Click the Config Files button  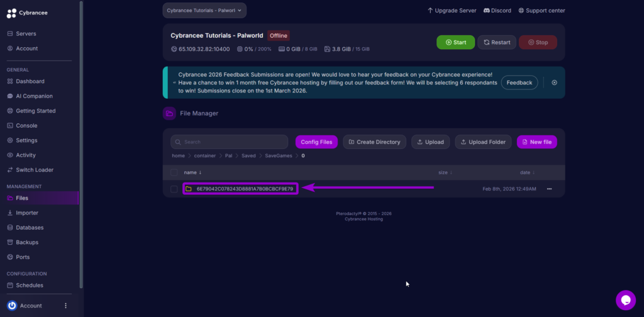[316, 142]
